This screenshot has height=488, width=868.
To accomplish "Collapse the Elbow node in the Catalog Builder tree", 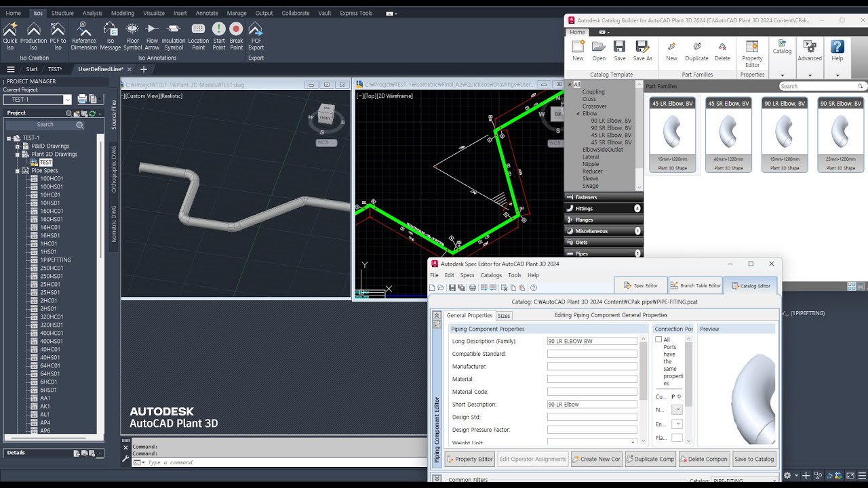I will click(578, 114).
